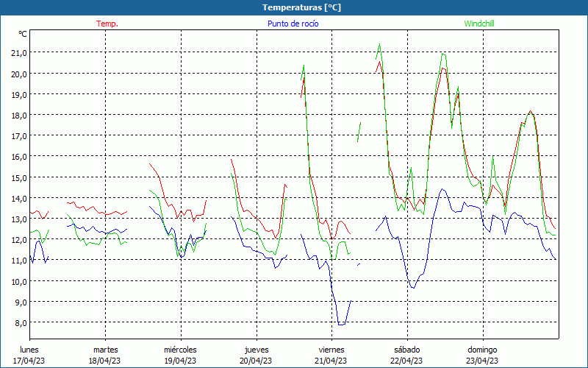Viewport: 588px width, 368px height.
Task: Click the '18,0' y-axis value
Action: pyautogui.click(x=19, y=116)
